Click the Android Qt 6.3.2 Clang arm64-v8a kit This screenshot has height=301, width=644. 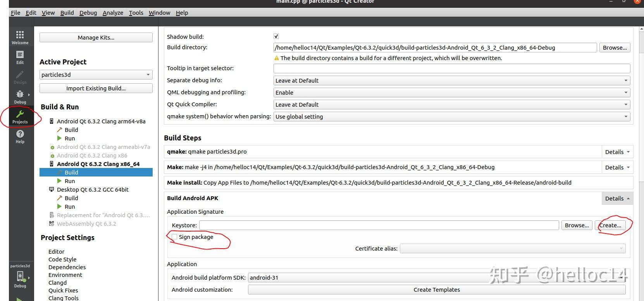(x=101, y=121)
